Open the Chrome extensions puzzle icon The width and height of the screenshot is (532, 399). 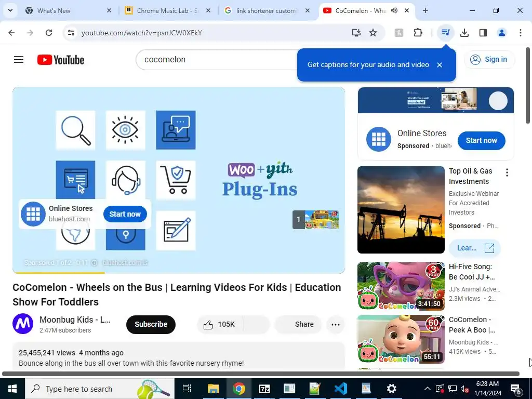[x=418, y=33]
